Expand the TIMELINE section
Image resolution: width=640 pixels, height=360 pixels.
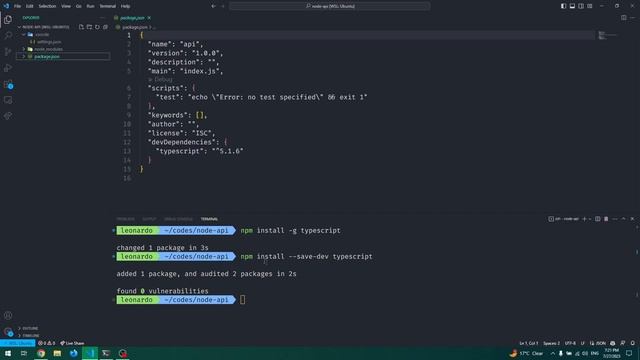[x=29, y=336]
